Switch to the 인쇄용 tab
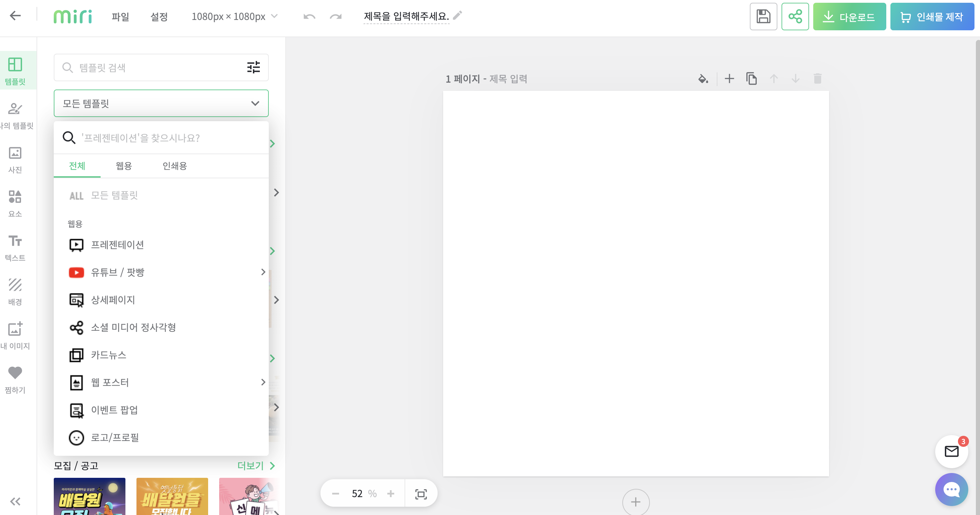 point(175,166)
